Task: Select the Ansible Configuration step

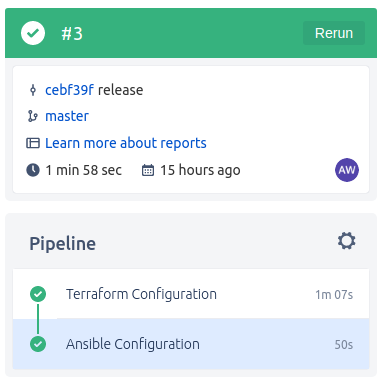Action: point(191,344)
